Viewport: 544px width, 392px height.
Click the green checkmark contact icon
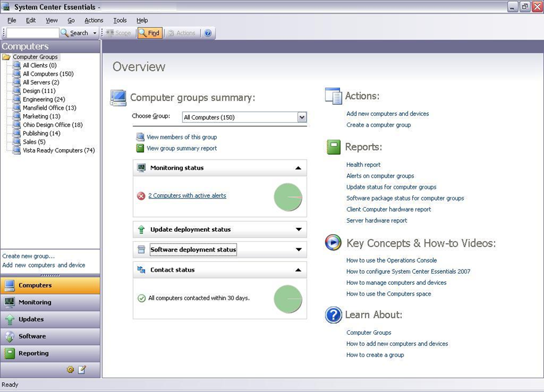tap(142, 298)
